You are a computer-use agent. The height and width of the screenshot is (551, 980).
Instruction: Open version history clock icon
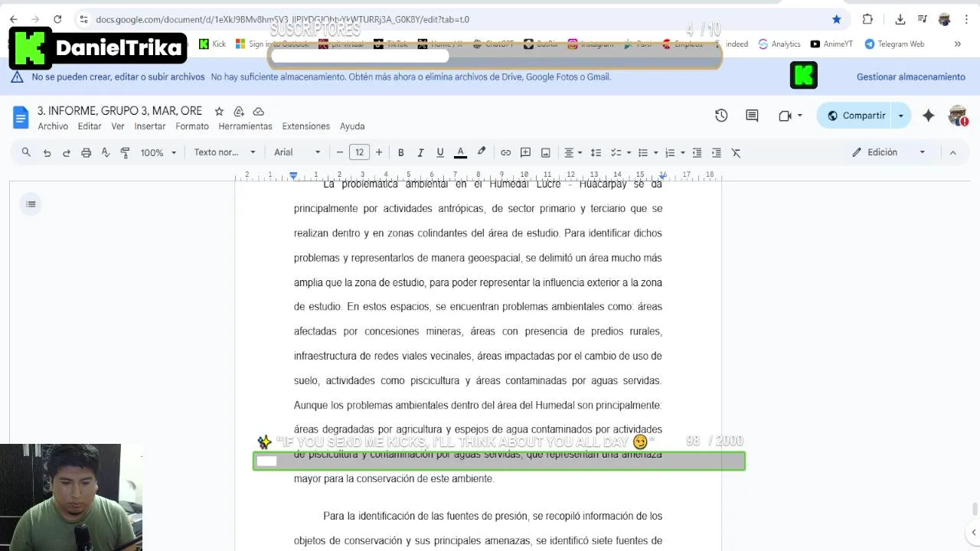[721, 116]
